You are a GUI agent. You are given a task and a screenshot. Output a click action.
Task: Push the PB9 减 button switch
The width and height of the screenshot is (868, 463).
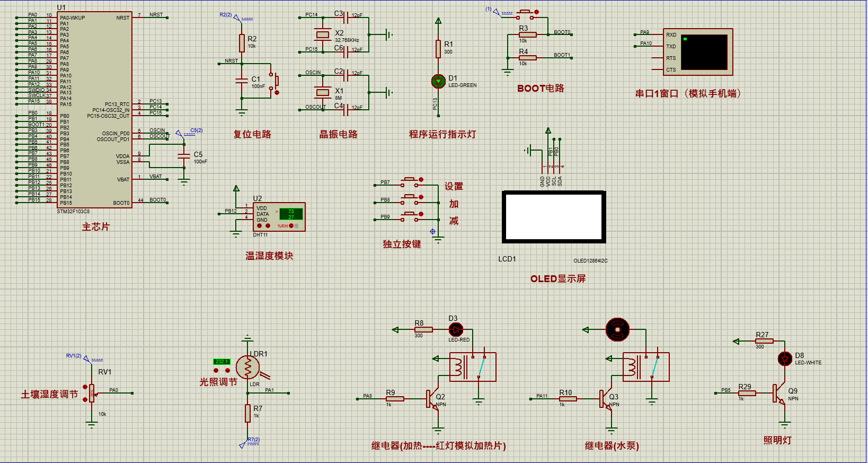[410, 217]
